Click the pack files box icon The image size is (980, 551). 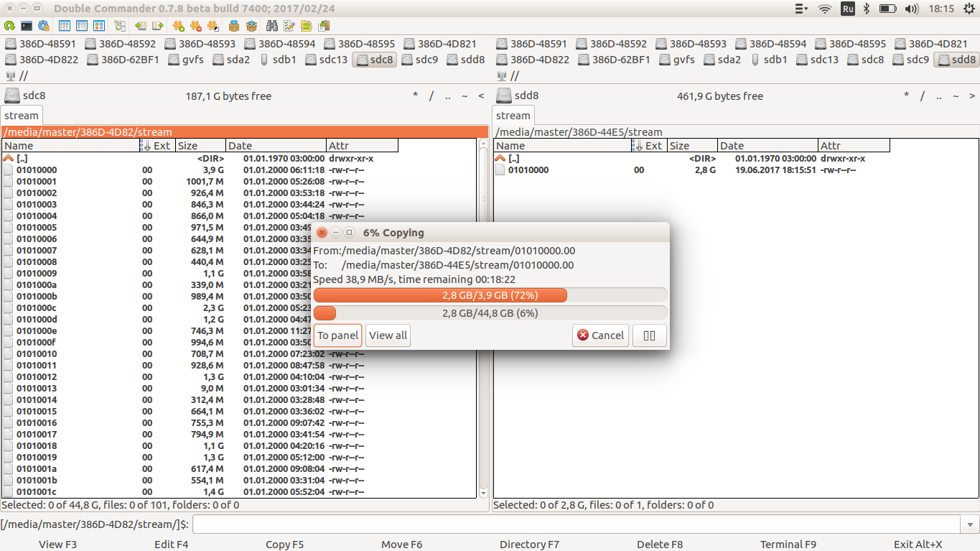pyautogui.click(x=234, y=26)
